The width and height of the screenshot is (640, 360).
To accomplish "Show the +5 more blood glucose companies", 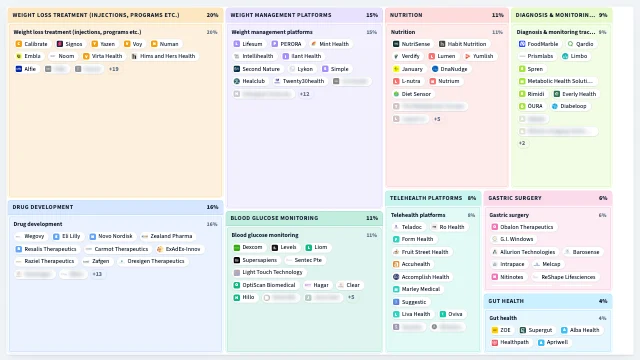I will tap(351, 297).
